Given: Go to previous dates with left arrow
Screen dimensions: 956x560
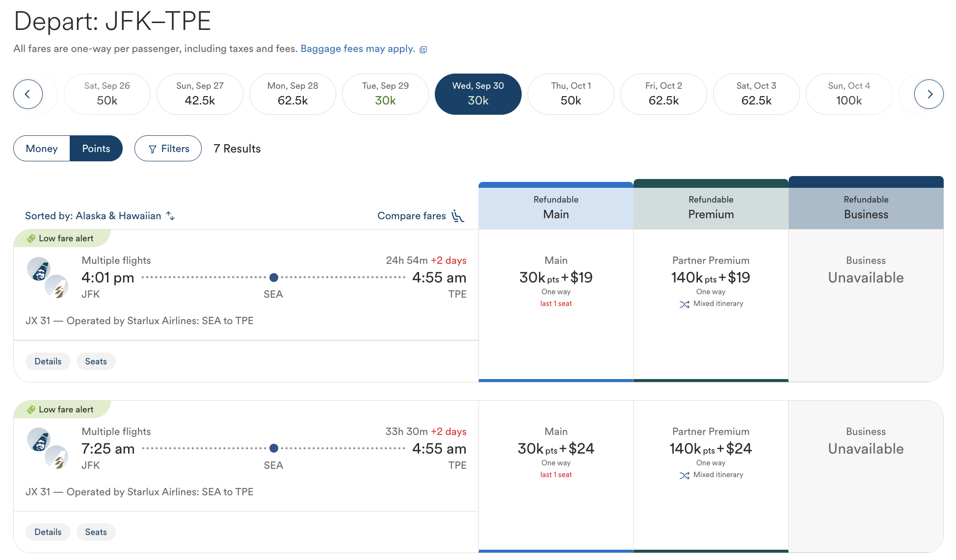Looking at the screenshot, I should click(x=27, y=94).
